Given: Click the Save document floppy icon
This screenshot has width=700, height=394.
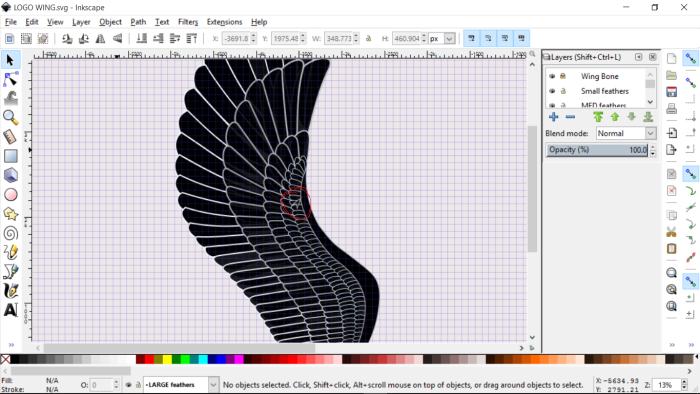Looking at the screenshot, I should 671,92.
